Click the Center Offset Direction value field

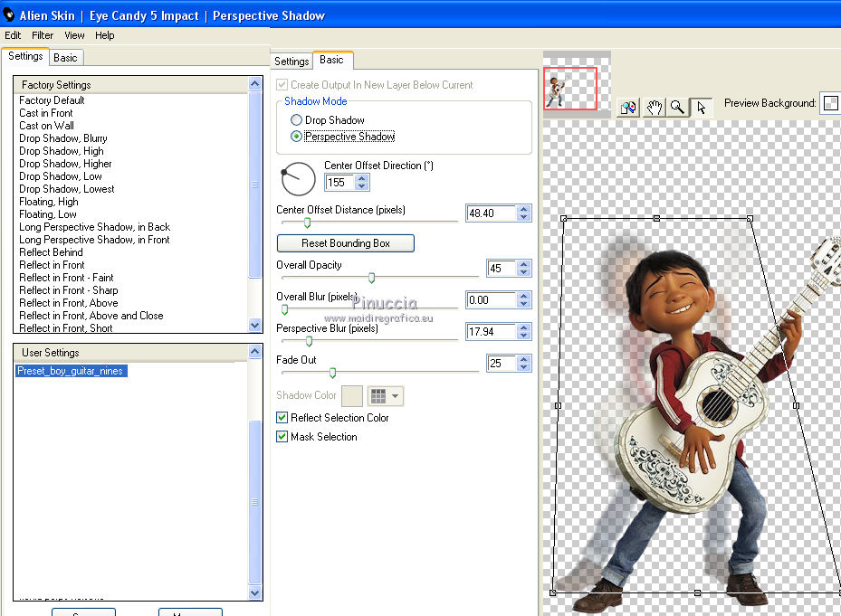click(x=339, y=183)
